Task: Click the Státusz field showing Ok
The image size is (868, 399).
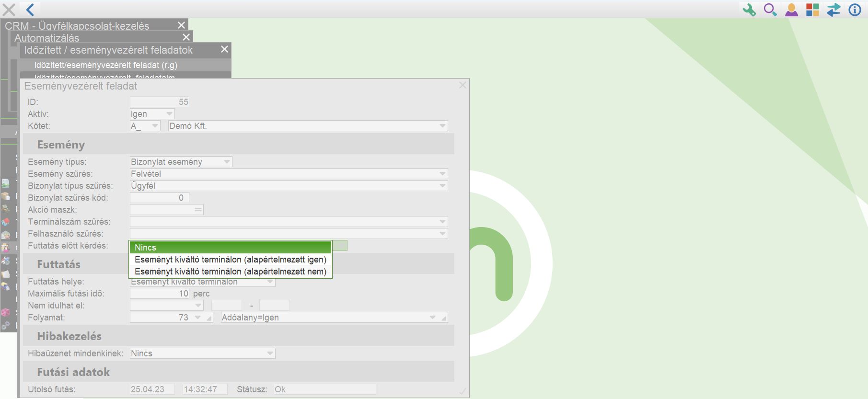Action: (325, 389)
